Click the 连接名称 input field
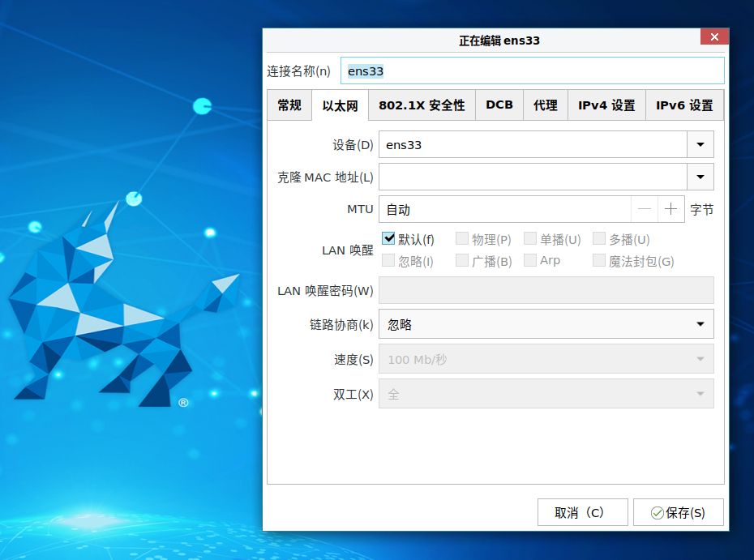 [x=532, y=71]
